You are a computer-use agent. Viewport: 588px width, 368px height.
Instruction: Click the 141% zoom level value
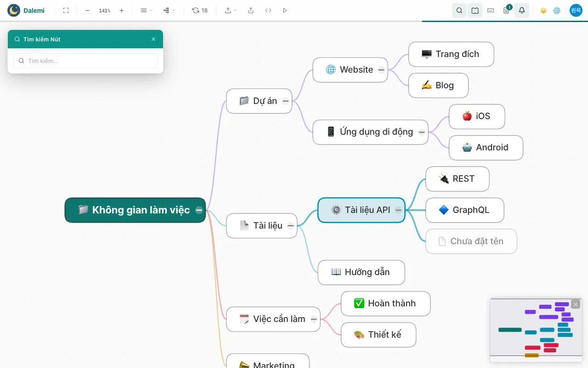coord(105,10)
